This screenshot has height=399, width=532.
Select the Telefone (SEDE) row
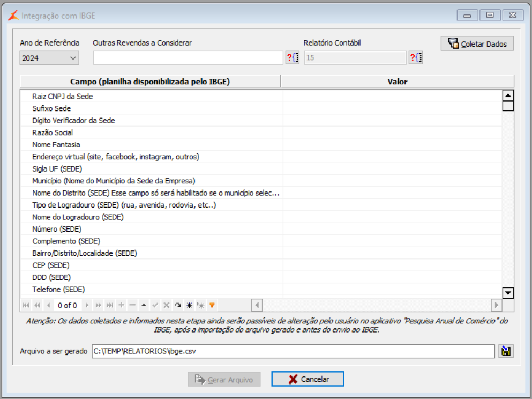coord(261,289)
